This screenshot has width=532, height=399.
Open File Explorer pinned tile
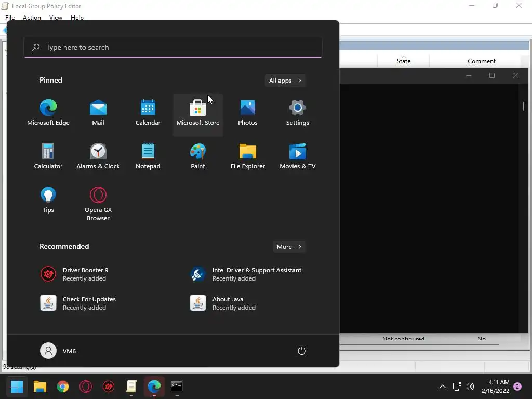pyautogui.click(x=248, y=156)
